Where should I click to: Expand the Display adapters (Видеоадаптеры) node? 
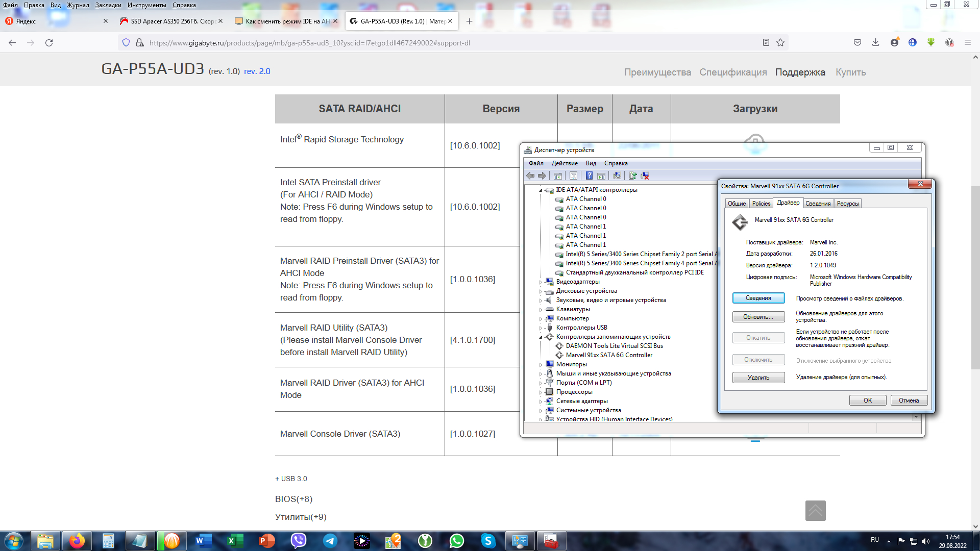[x=541, y=282]
